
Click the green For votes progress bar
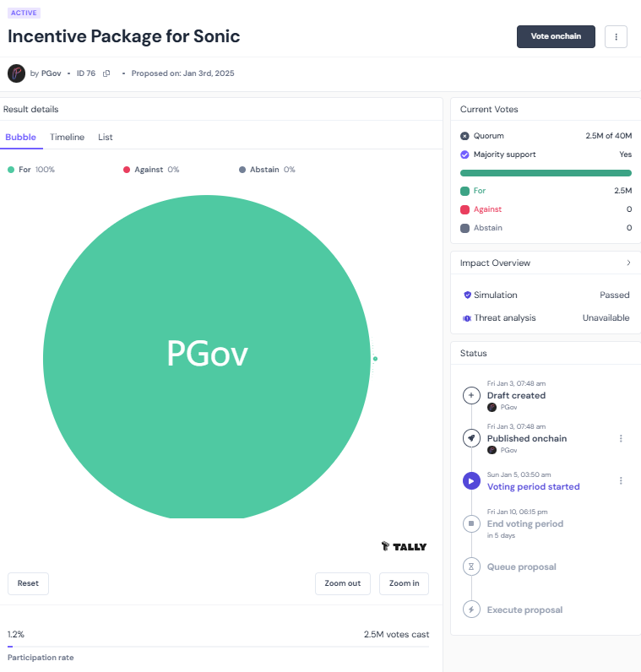tap(546, 173)
